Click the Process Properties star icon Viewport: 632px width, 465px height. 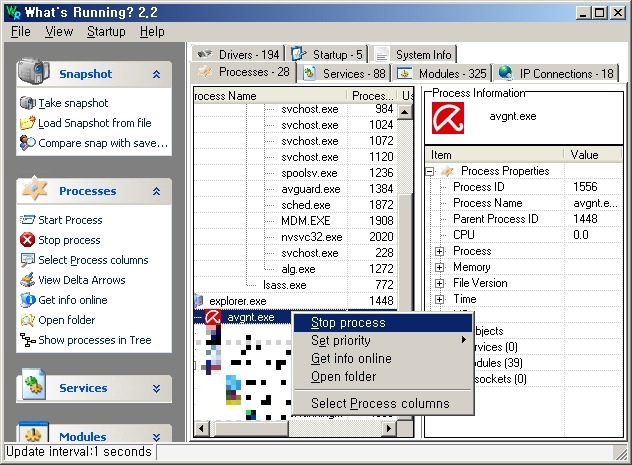447,171
